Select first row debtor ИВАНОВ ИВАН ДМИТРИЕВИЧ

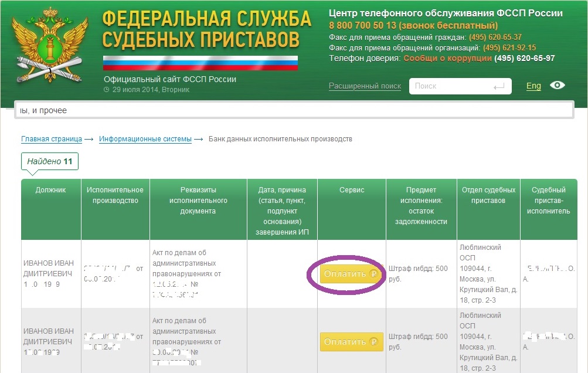click(49, 268)
